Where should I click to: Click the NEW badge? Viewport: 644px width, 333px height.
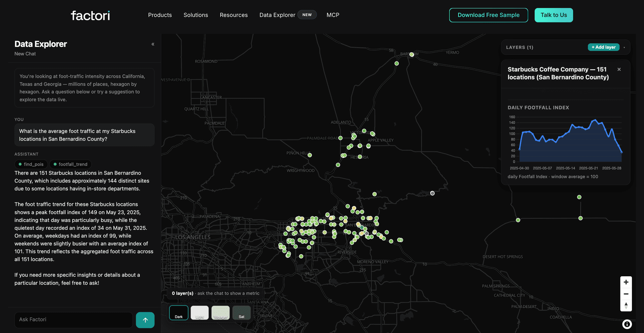[307, 15]
